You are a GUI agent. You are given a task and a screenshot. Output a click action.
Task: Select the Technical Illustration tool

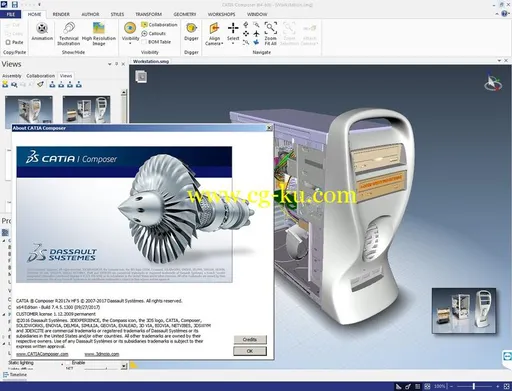pos(69,33)
